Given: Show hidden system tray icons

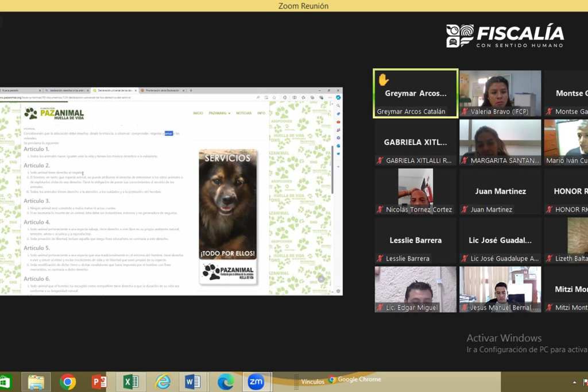Looking at the screenshot, I should (x=574, y=382).
